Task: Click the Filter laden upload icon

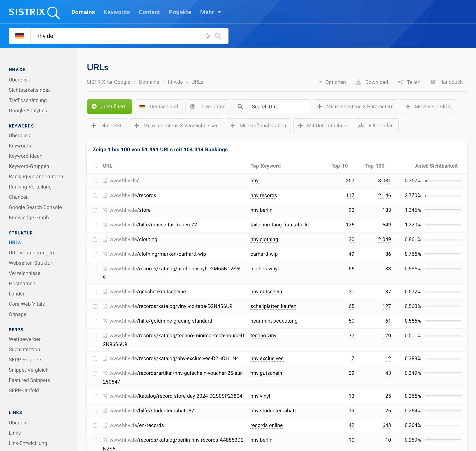Action: (x=361, y=126)
